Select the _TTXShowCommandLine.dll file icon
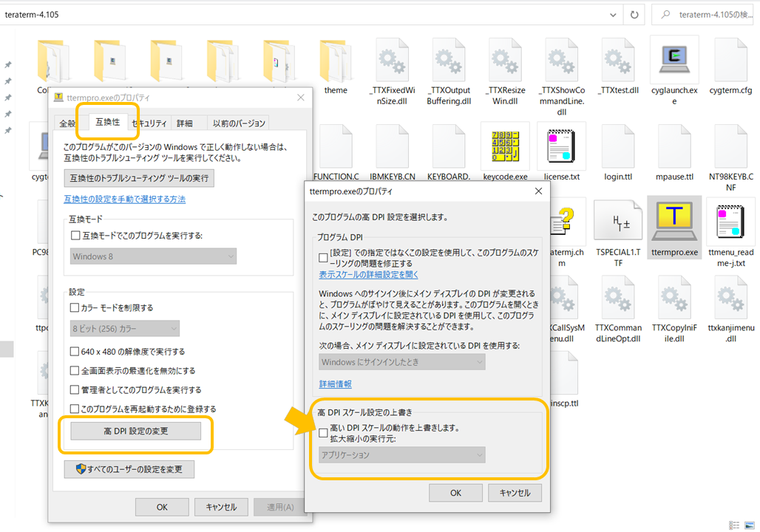760x532 pixels. click(x=562, y=60)
